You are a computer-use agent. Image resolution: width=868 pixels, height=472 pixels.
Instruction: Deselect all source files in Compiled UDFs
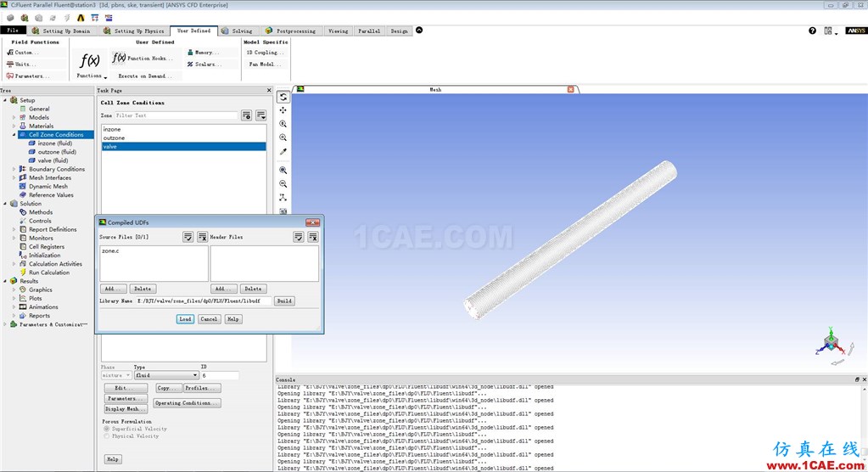tap(203, 237)
